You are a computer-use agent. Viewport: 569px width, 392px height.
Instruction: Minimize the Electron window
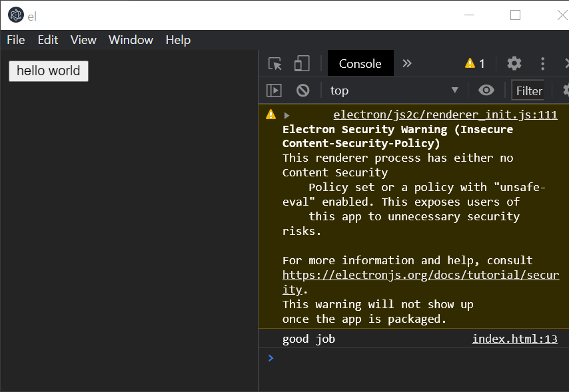[469, 15]
